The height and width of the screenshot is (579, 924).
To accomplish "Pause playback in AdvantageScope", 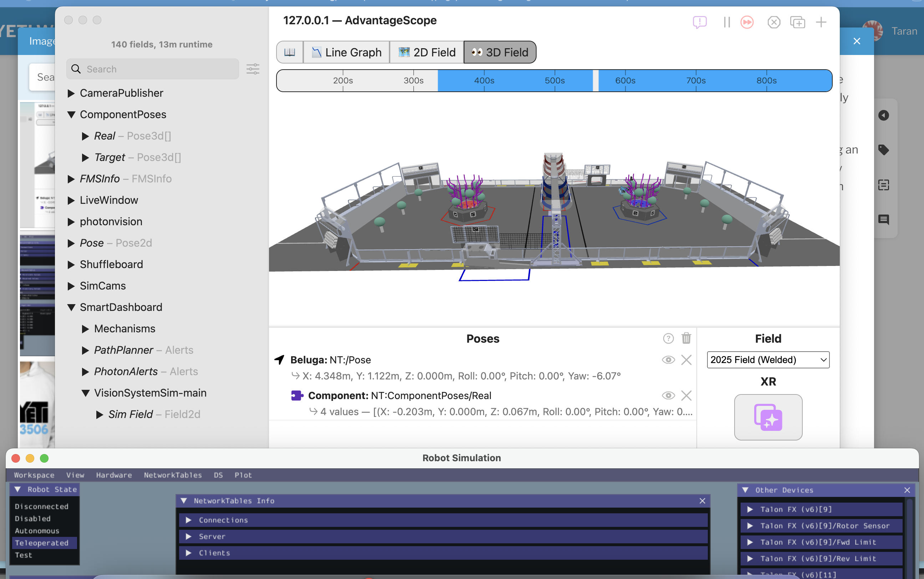I will coord(727,22).
